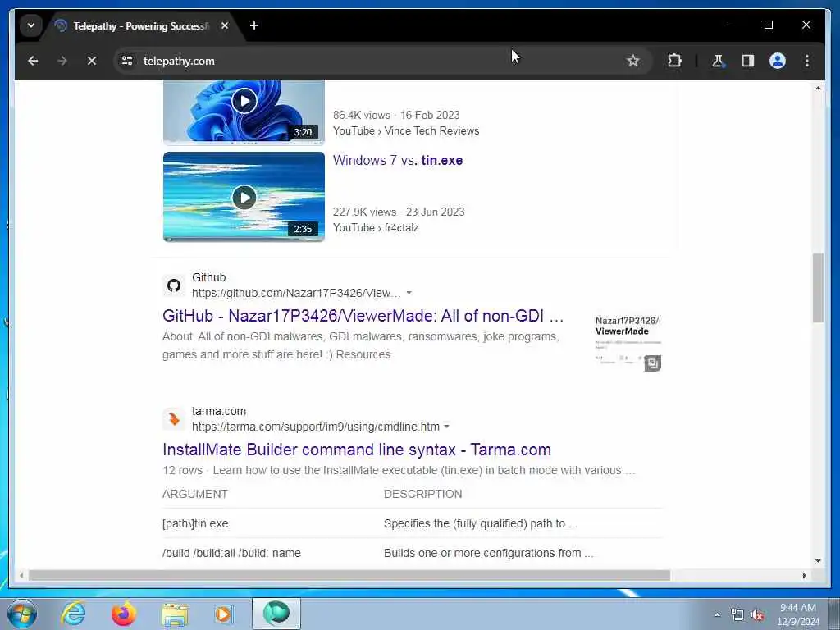Click the browser forward arrow
Image resolution: width=840 pixels, height=630 pixels.
tap(62, 61)
